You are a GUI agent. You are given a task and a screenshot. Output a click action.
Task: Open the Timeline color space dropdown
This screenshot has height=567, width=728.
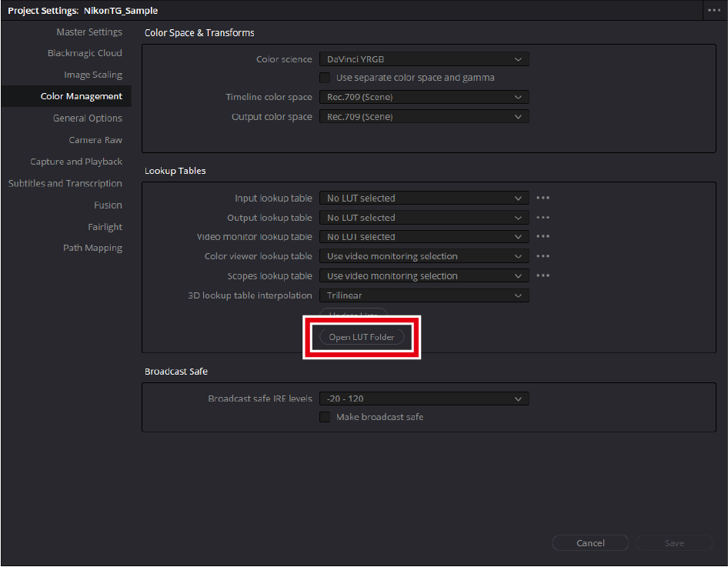pyautogui.click(x=423, y=97)
